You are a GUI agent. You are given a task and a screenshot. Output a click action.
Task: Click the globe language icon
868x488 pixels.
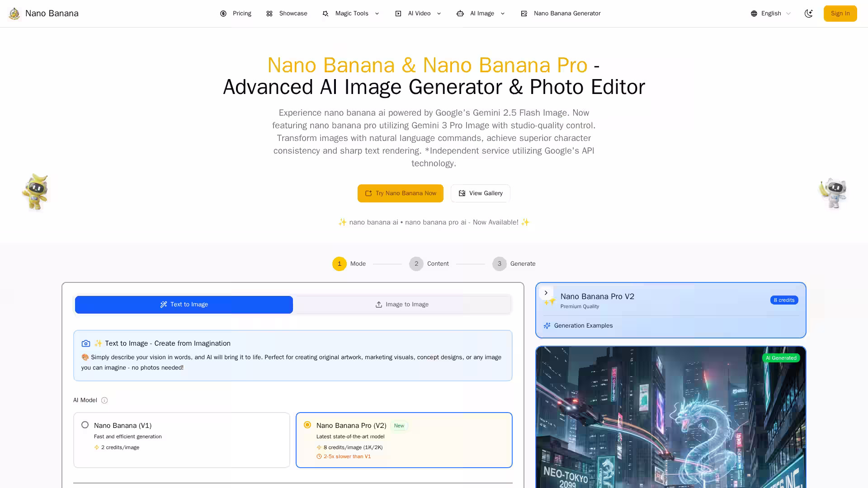point(754,14)
